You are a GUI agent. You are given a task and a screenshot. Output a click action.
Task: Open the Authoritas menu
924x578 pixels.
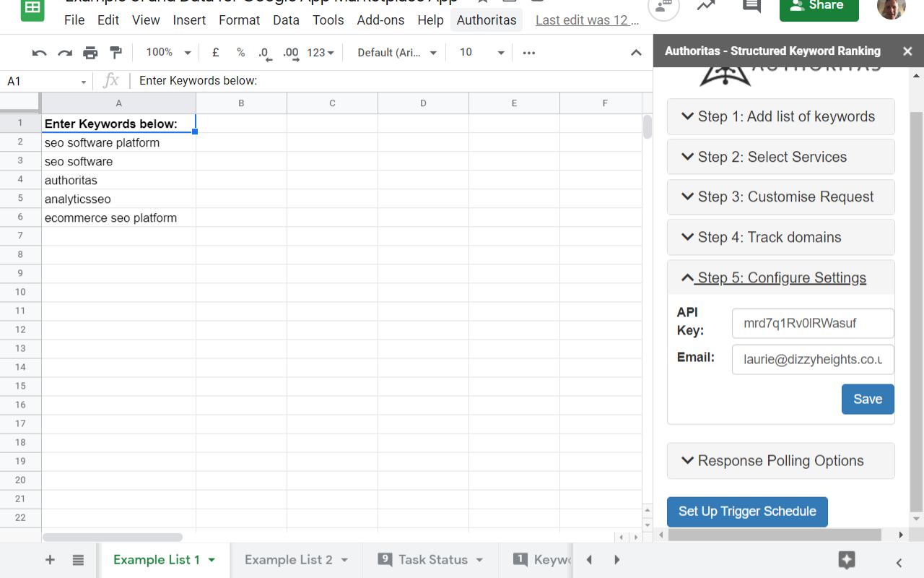(x=487, y=20)
